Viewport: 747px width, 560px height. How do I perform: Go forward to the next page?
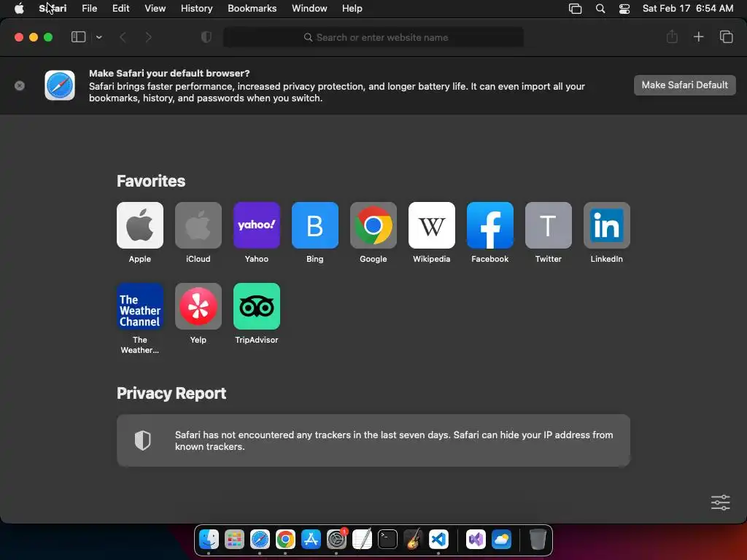click(x=148, y=37)
